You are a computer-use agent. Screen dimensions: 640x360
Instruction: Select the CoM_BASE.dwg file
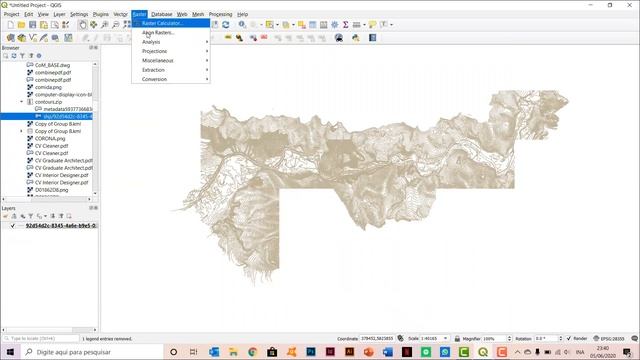52,65
